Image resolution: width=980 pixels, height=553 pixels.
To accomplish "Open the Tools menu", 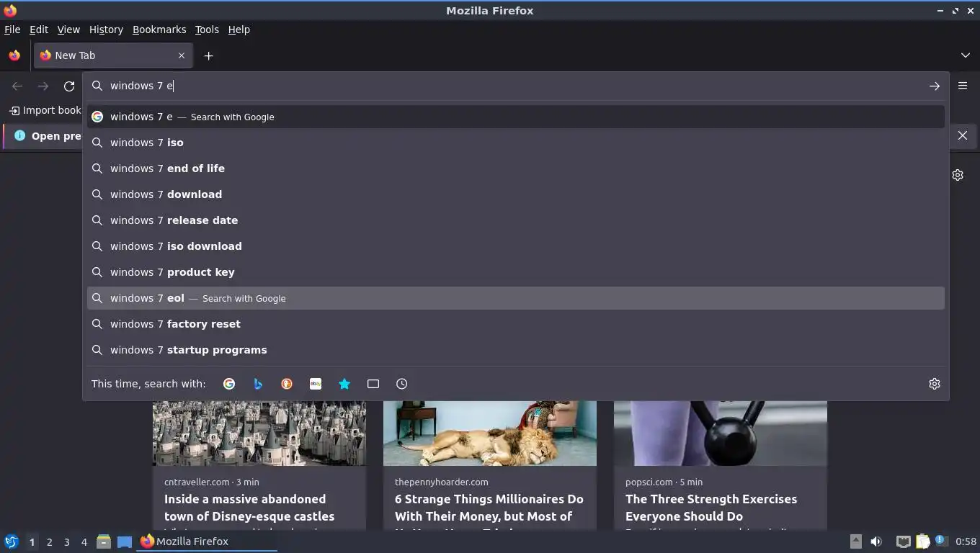I will pos(207,30).
